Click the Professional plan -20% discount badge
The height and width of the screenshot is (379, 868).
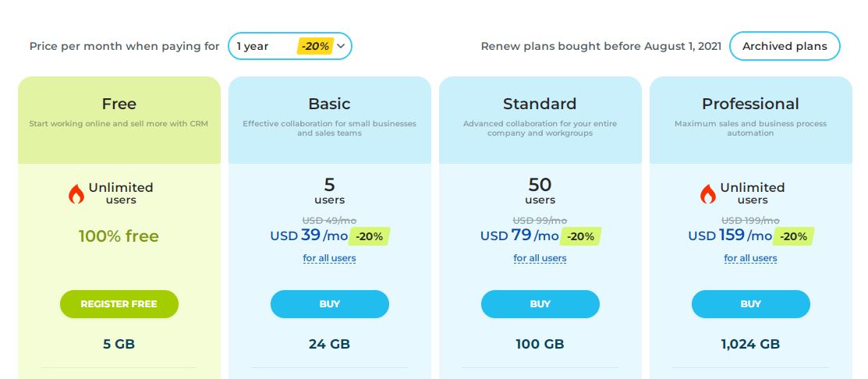pyautogui.click(x=793, y=236)
